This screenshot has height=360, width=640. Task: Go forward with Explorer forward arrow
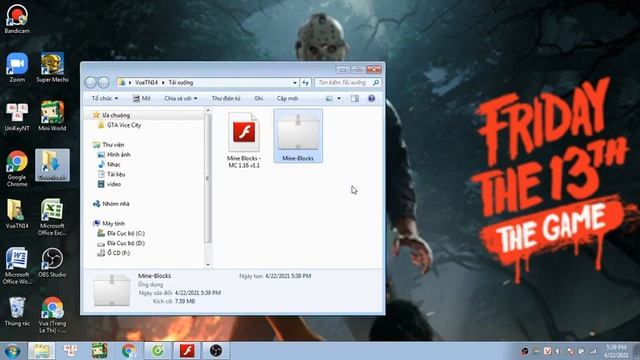point(104,82)
